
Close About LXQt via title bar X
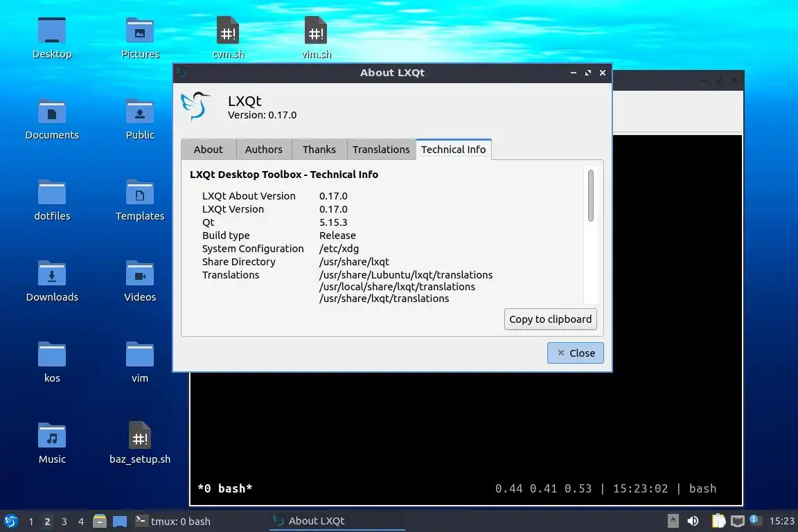click(603, 73)
